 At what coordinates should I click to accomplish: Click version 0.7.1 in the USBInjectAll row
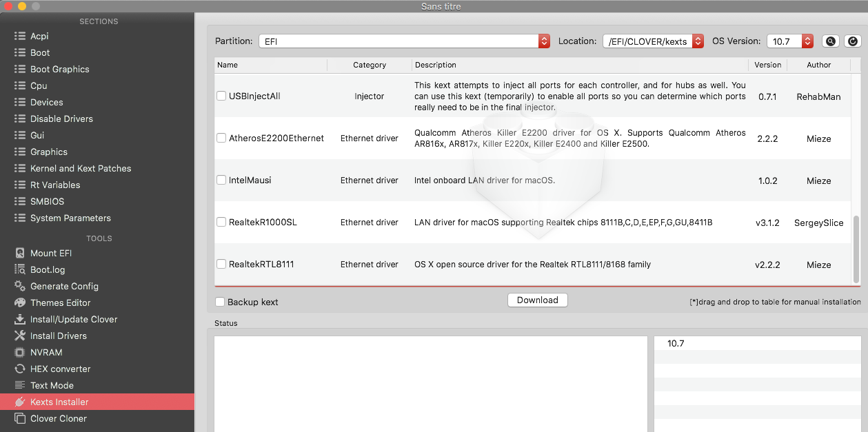(x=767, y=97)
